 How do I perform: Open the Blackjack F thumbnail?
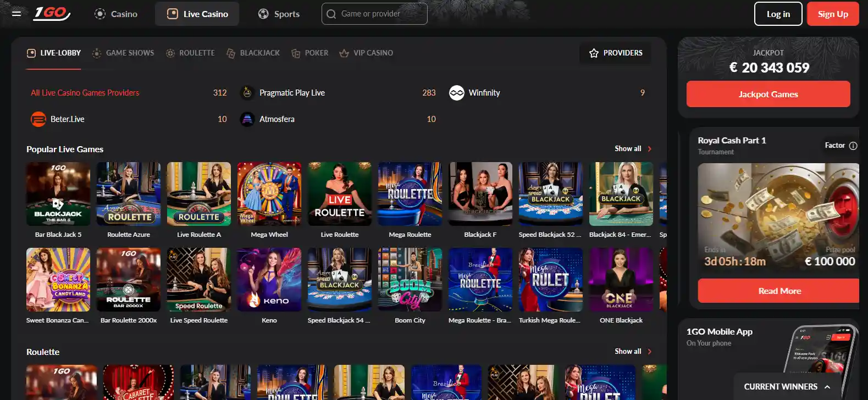(480, 194)
